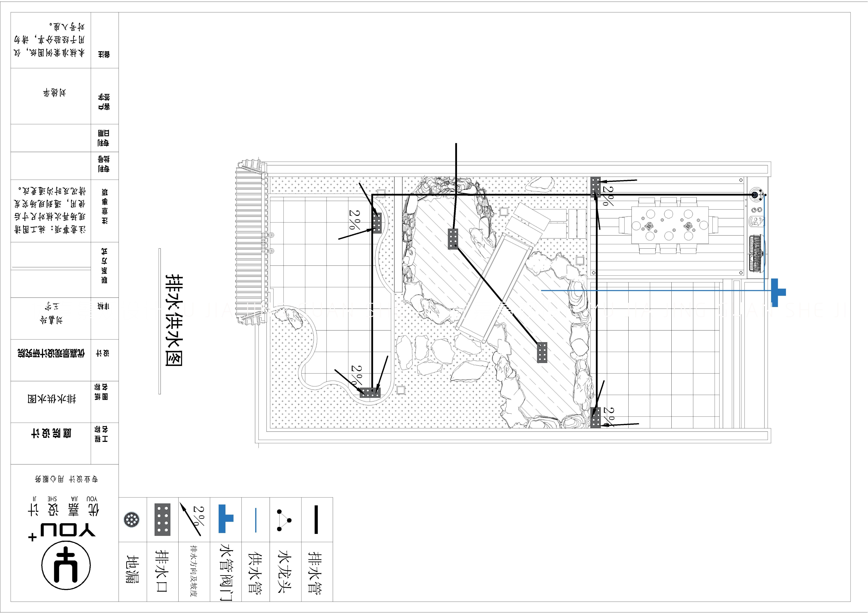
Task: Click the large blue valve on the plan
Action: pos(775,292)
